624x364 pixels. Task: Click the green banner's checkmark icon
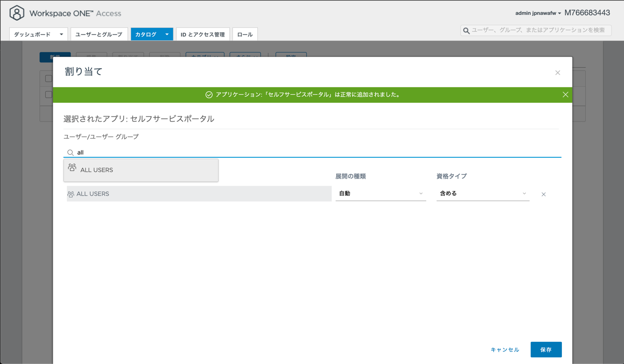click(x=209, y=95)
